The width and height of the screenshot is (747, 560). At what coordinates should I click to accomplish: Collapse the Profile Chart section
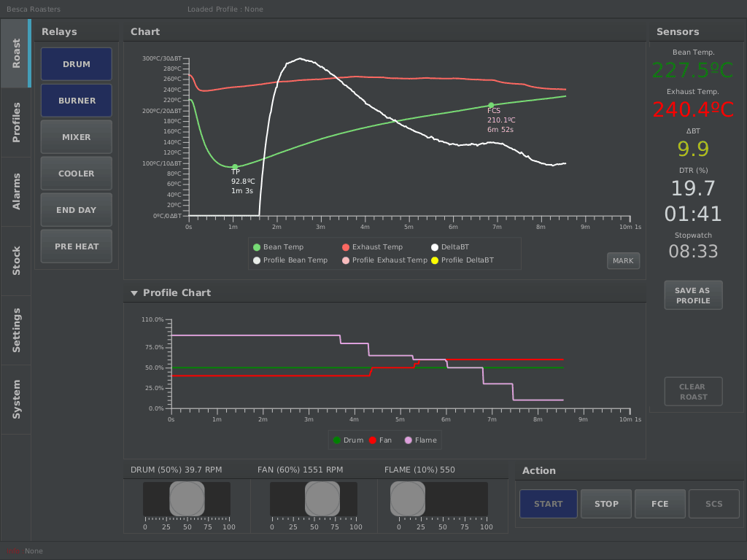tap(133, 292)
